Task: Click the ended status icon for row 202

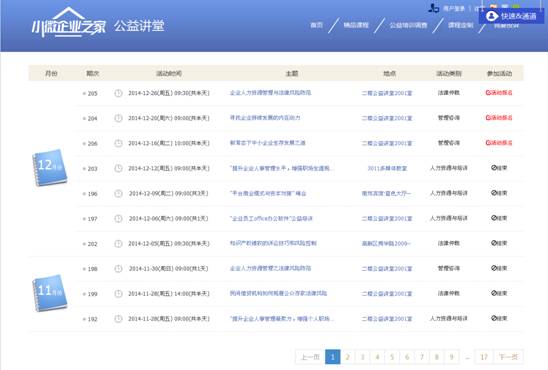Action: pyautogui.click(x=494, y=243)
